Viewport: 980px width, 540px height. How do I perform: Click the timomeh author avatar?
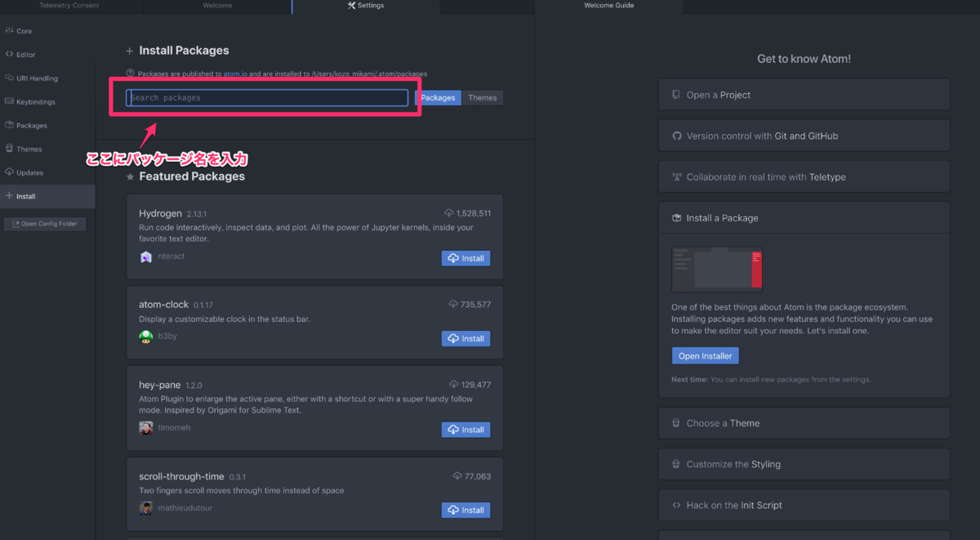146,428
